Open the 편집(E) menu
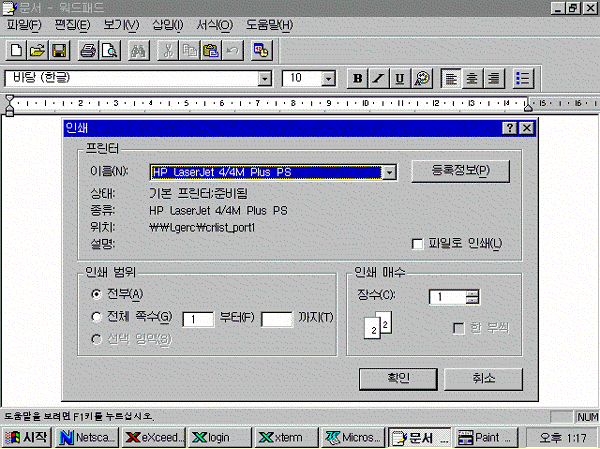Image resolution: width=600 pixels, height=449 pixels. (72, 25)
